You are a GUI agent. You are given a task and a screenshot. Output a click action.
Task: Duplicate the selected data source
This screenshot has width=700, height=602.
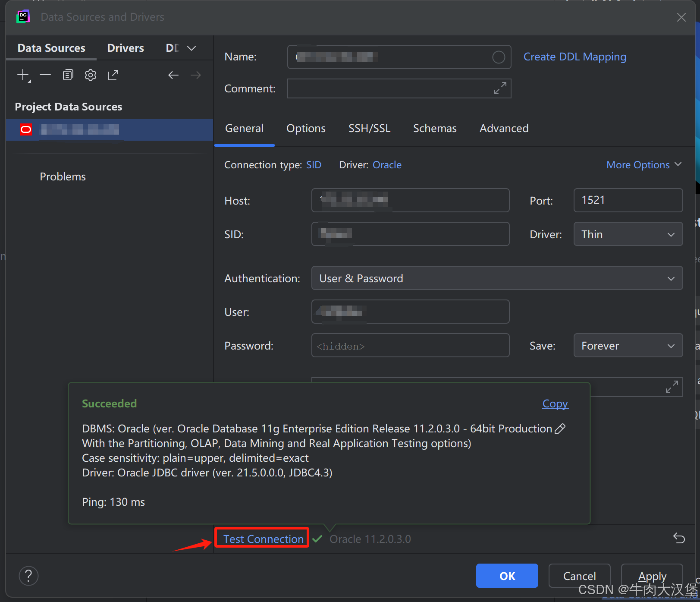(x=68, y=75)
